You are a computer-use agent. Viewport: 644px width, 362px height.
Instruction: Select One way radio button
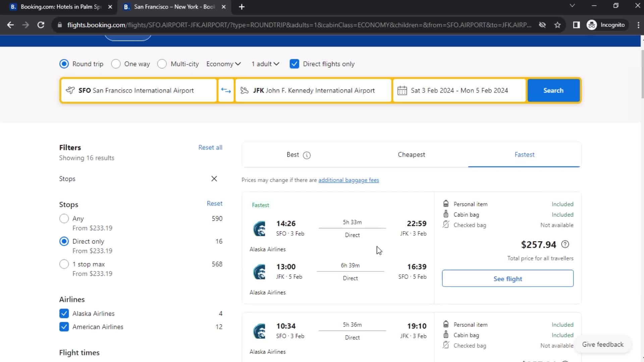(116, 64)
